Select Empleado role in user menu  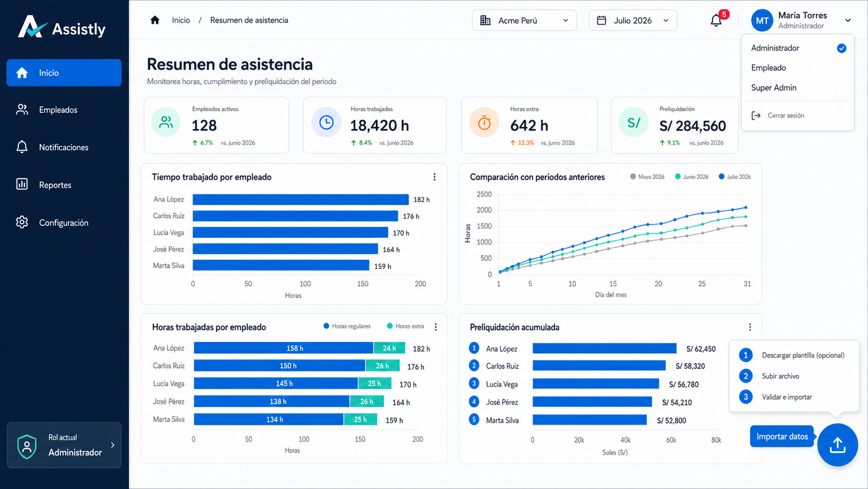click(768, 68)
